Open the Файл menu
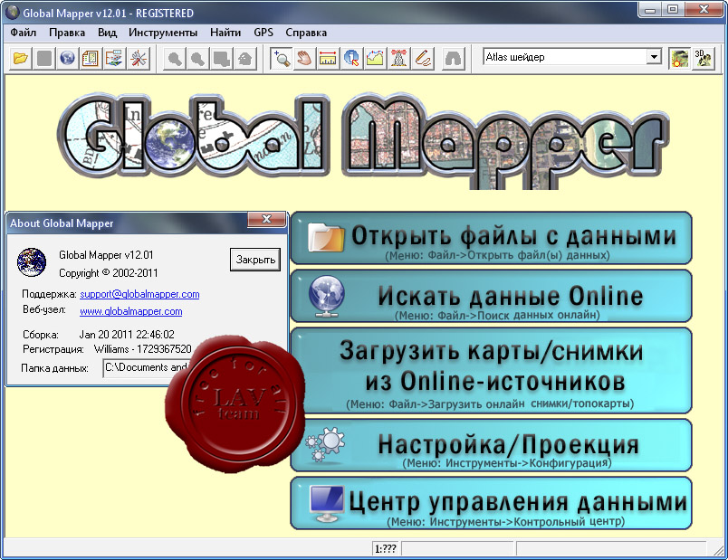This screenshot has width=728, height=560. pyautogui.click(x=24, y=33)
